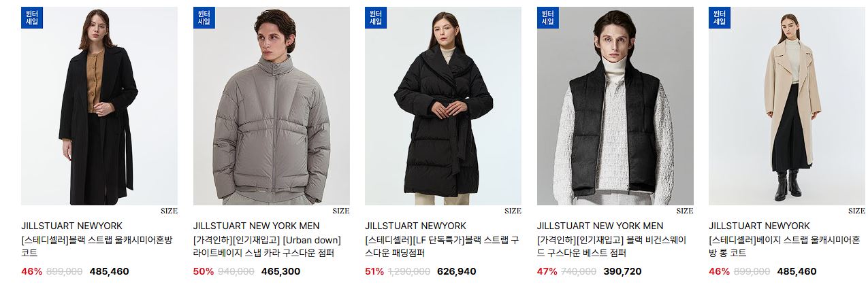Image resolution: width=868 pixels, height=293 pixels.
Task: Click the 윈터세일 badge on the padded jumper
Action: 376,18
